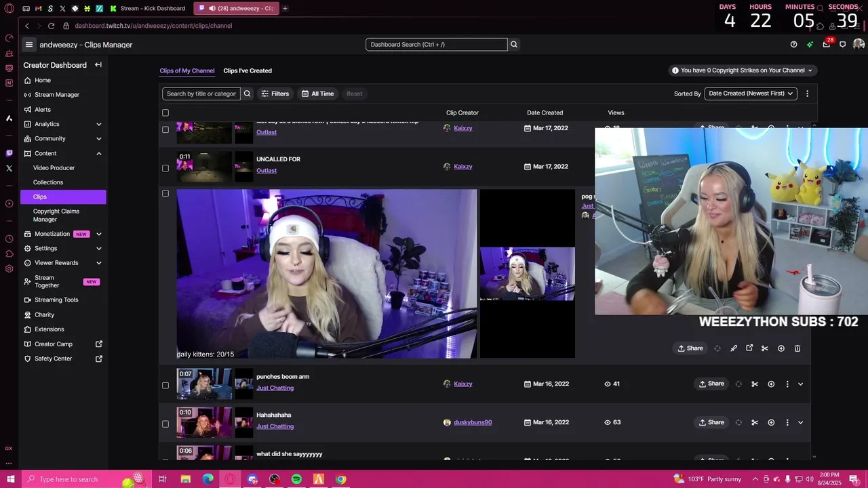Open the three-dot menu next to sort
Screen dimensions: 868x488
click(807, 94)
